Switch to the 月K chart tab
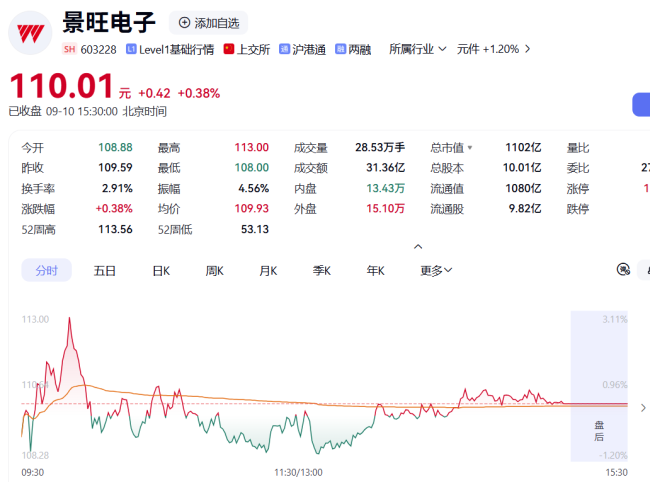The image size is (650, 482). click(x=268, y=271)
